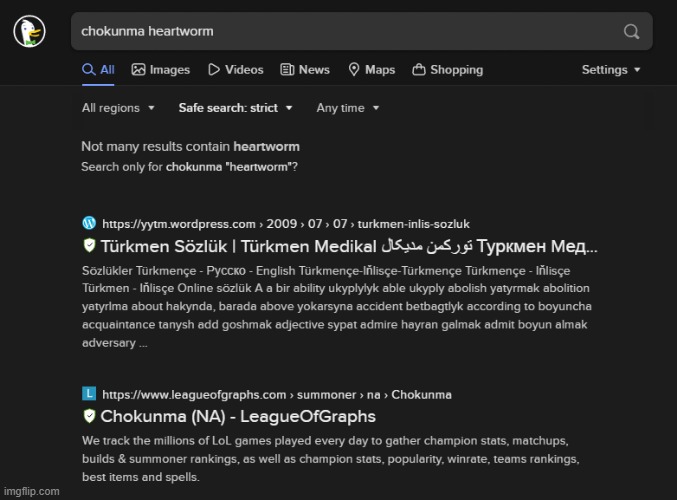Click the green shield on Türkmen Sözlük result

[89, 246]
